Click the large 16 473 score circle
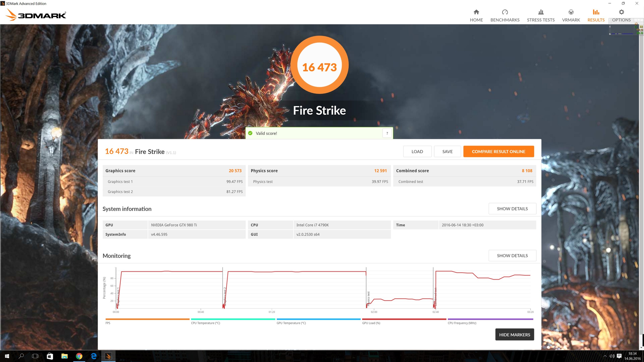Viewport: 644px width, 362px height. 319,65
